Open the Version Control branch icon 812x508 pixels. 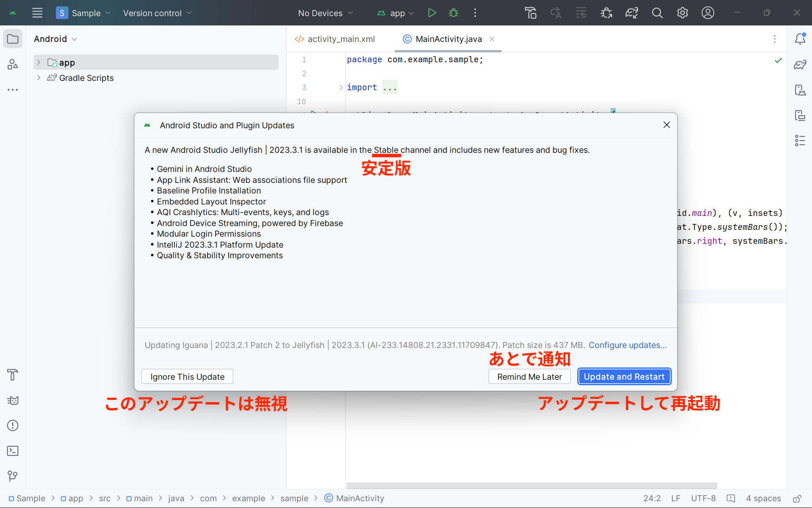click(13, 476)
